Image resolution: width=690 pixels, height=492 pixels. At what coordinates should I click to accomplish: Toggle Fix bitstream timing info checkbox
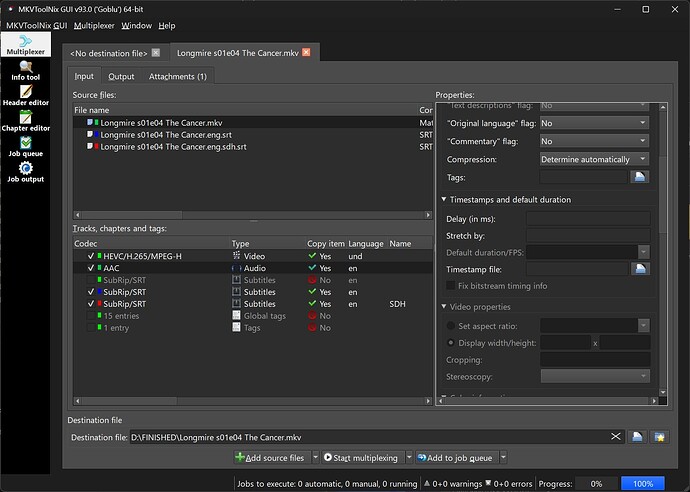451,286
